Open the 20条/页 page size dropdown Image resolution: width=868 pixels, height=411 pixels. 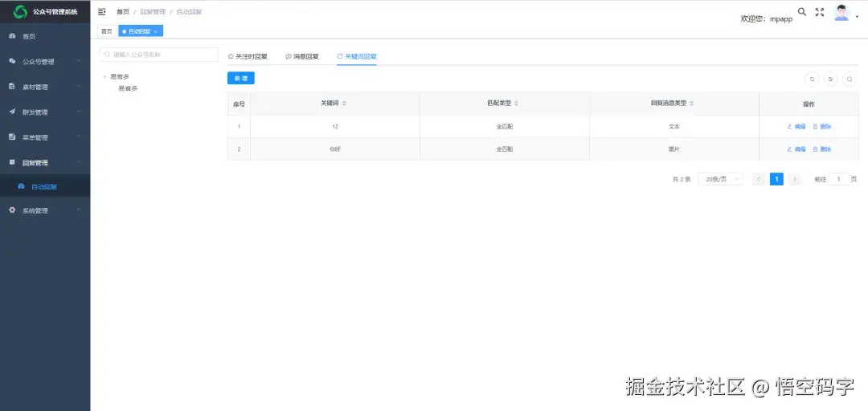click(x=719, y=179)
